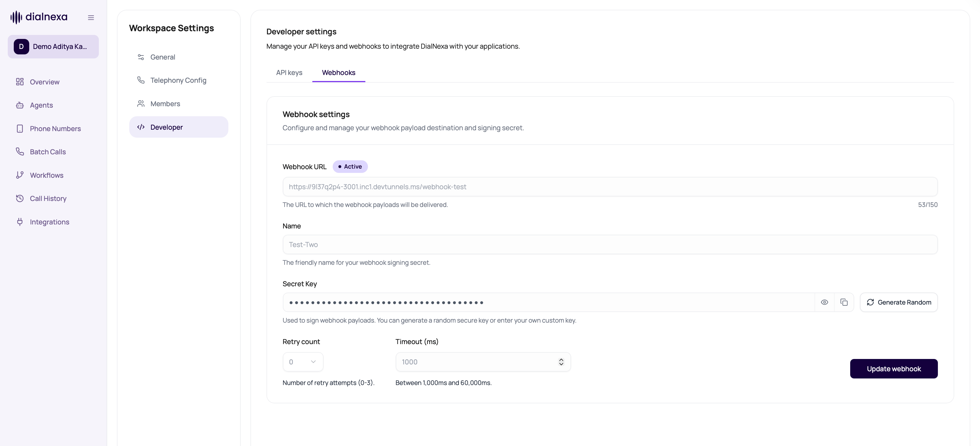Screen dimensions: 980x446
Task: Click the refresh icon in Generate Random
Action: pos(870,302)
